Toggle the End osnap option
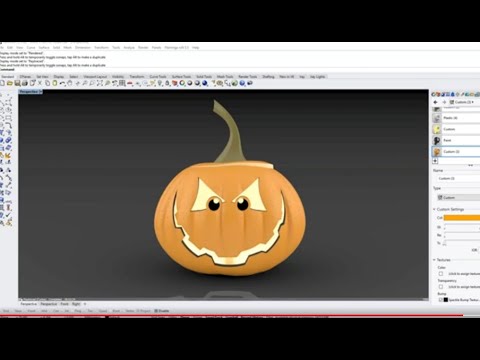 [6, 311]
